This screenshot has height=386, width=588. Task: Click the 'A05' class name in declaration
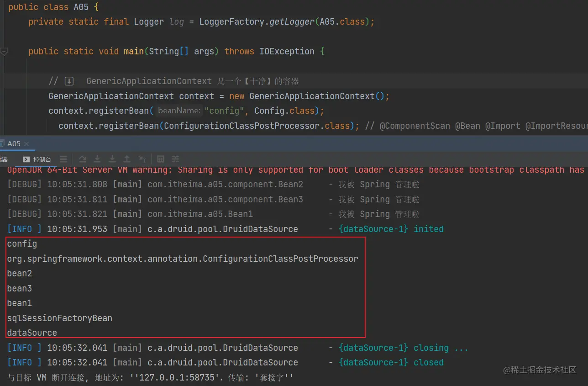81,7
